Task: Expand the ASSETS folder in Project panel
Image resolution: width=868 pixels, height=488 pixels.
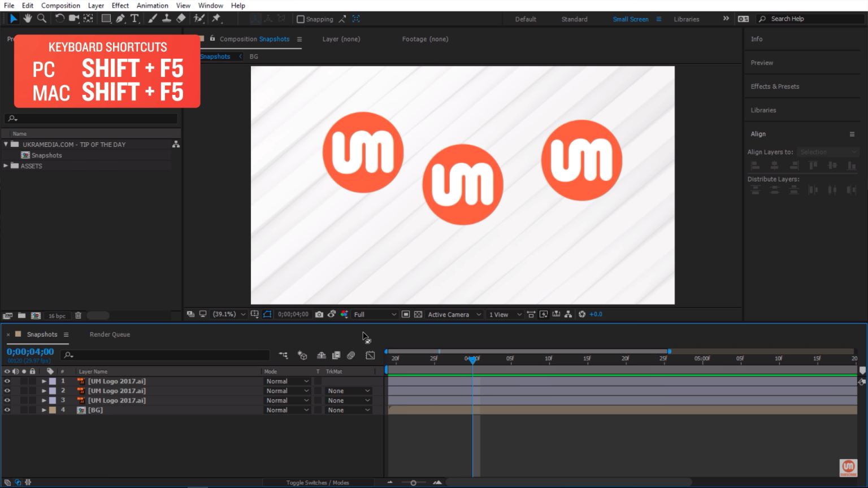Action: click(x=6, y=166)
